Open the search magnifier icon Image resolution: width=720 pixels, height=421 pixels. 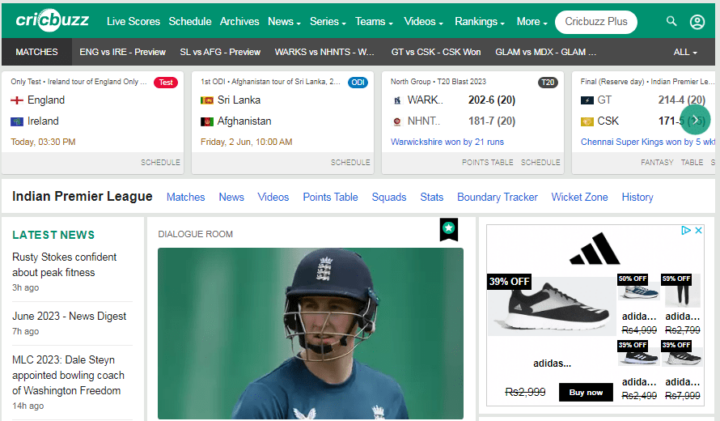click(x=671, y=21)
